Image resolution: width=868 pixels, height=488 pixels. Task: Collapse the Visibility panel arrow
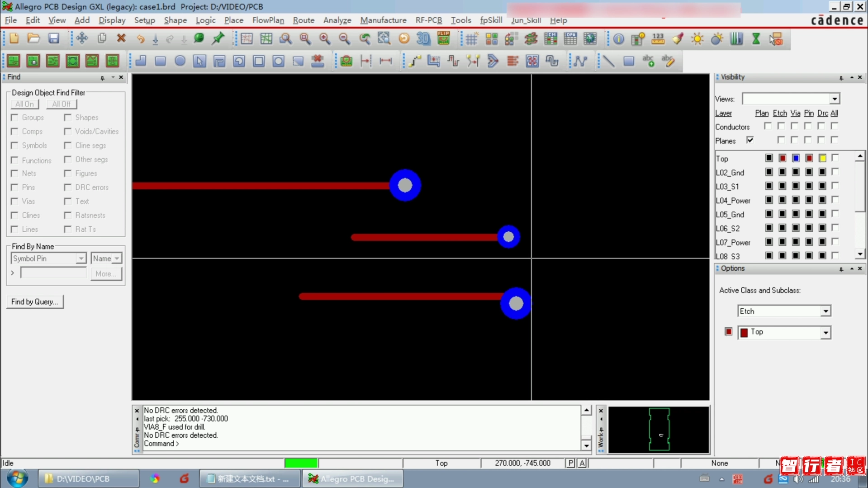click(x=852, y=77)
